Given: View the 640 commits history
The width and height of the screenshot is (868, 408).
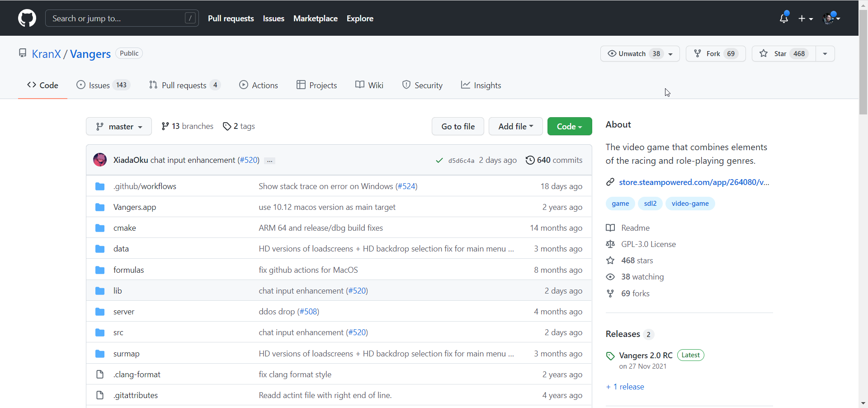Looking at the screenshot, I should pos(554,160).
